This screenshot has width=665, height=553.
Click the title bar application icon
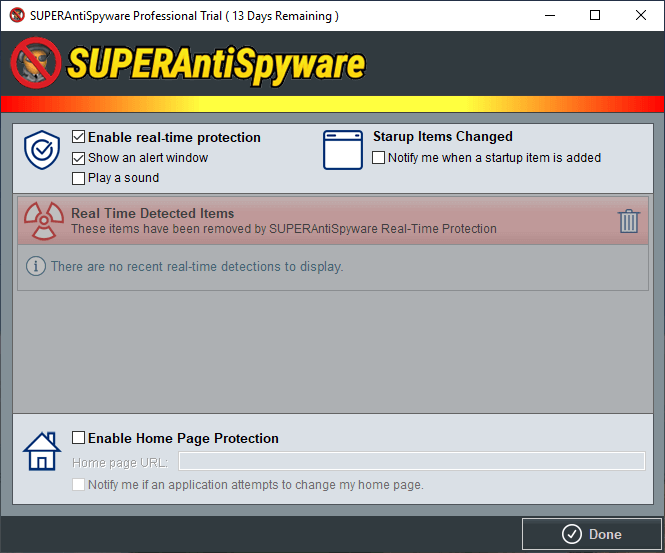17,15
